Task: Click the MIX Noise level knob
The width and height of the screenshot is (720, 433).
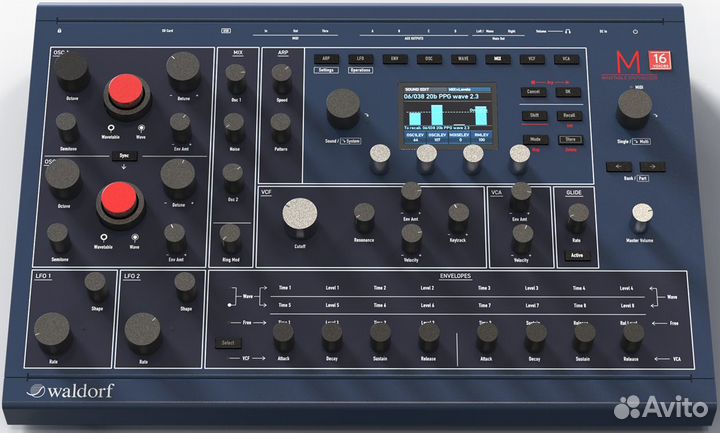Action: (234, 127)
